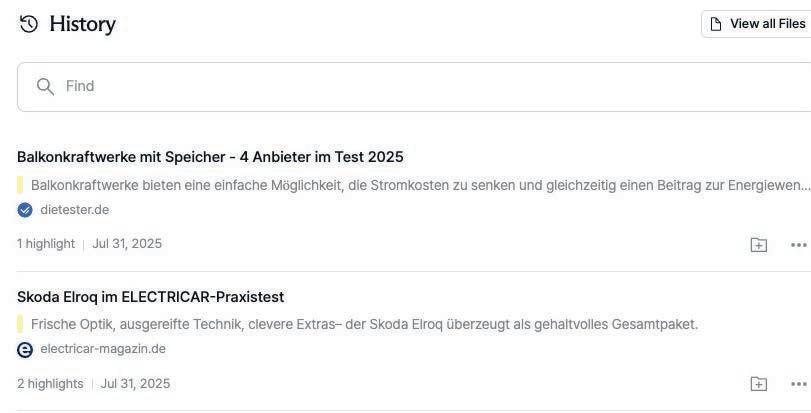This screenshot has height=413, width=811.
Task: Open the electricar-magazin.de source link
Action: tap(102, 349)
